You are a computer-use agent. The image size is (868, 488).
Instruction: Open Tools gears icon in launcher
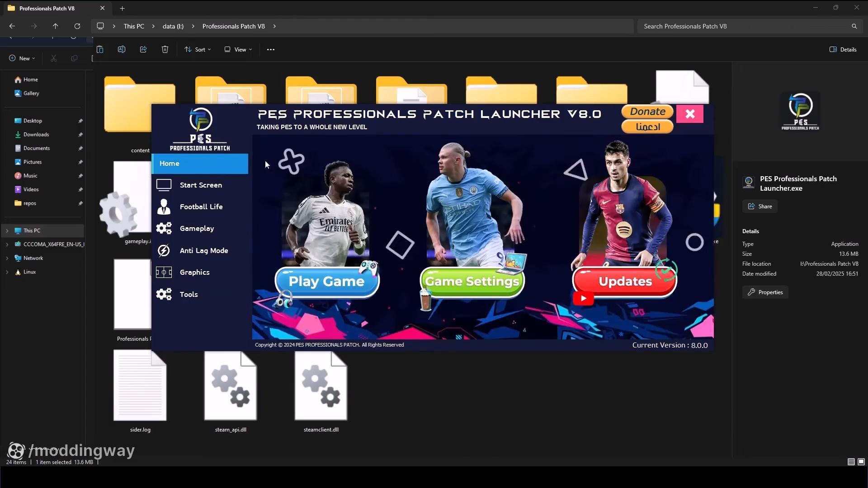[164, 294]
